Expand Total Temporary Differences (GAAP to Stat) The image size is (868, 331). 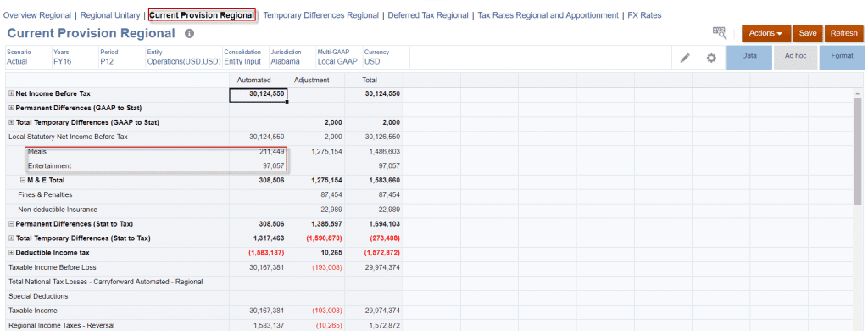click(12, 122)
